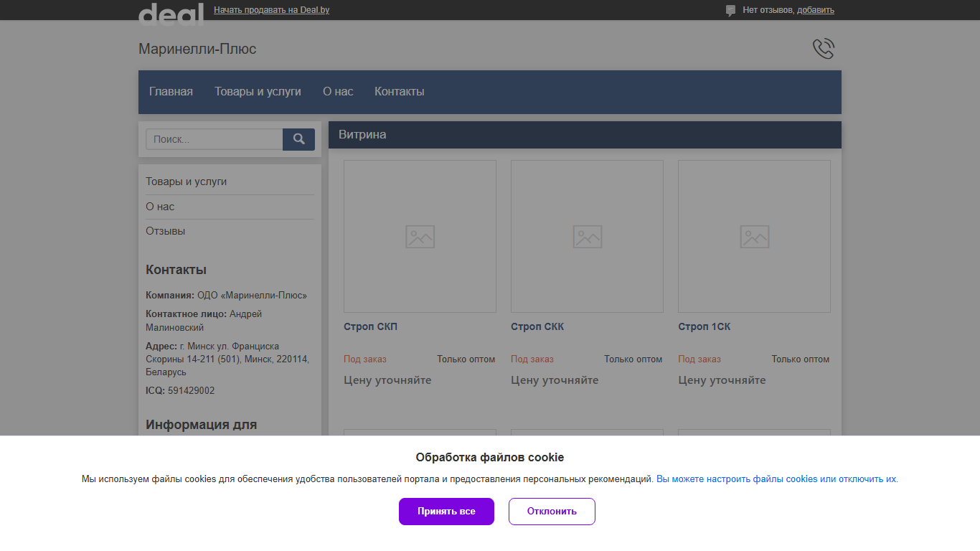Image resolution: width=980 pixels, height=551 pixels.
Task: Click the ICQ number 591429002
Action: coord(191,391)
